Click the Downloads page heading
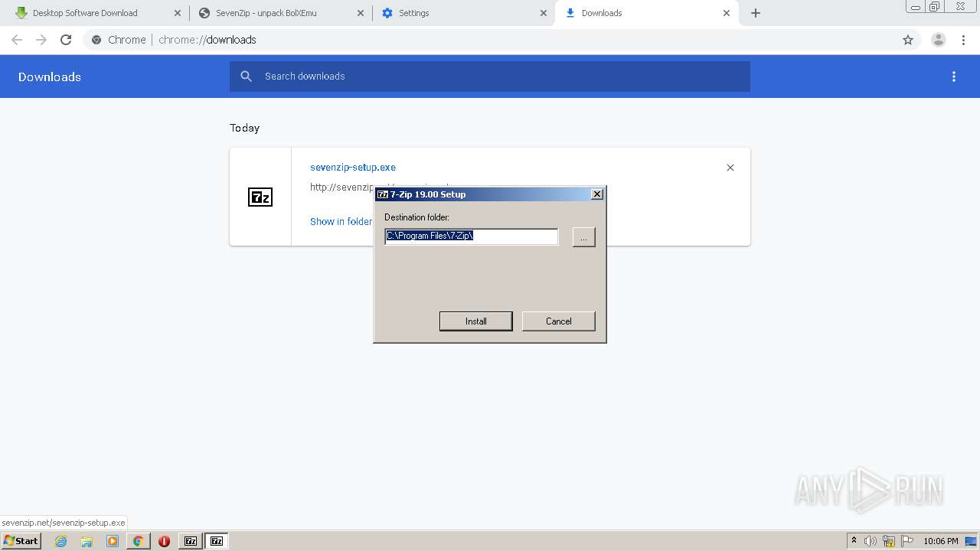The image size is (980, 551). click(x=50, y=77)
